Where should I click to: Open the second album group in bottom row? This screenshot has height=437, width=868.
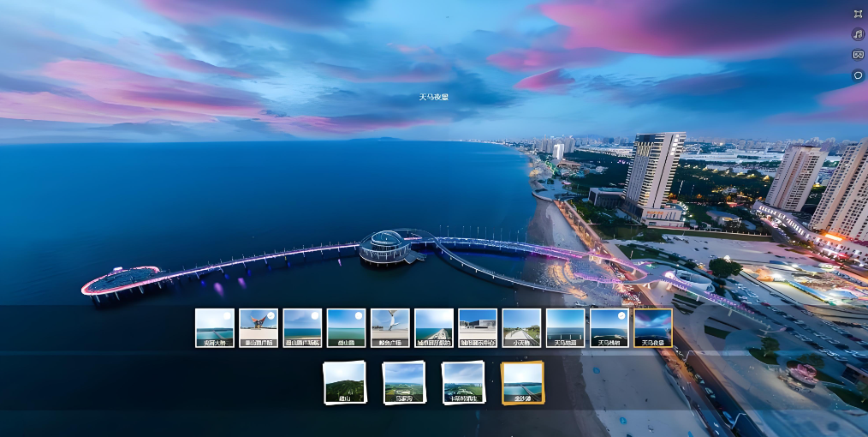[x=404, y=382]
